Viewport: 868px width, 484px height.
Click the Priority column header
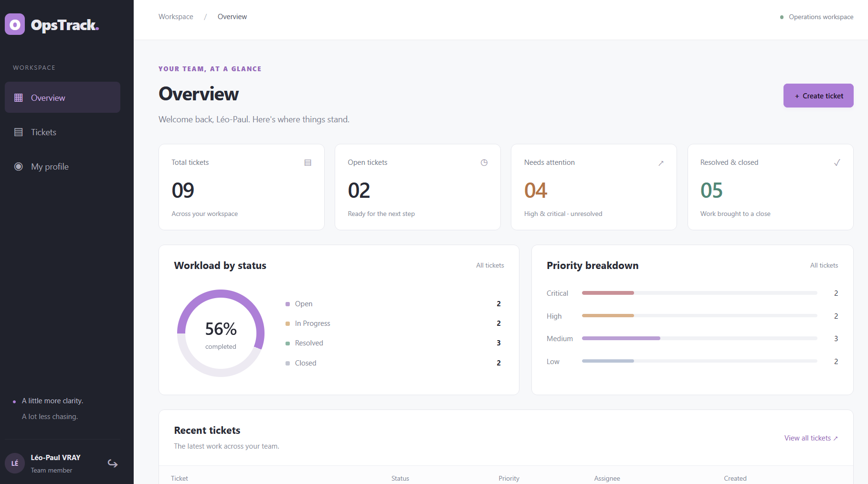tap(509, 478)
